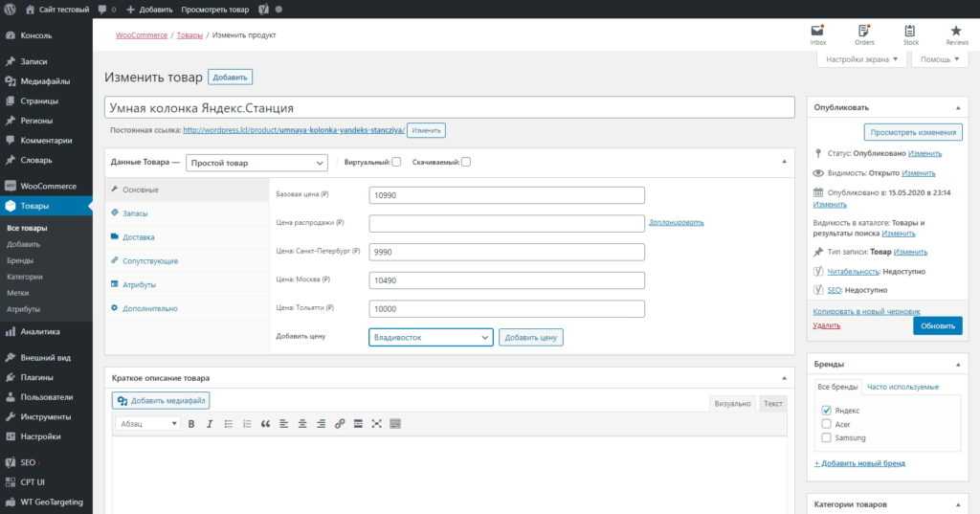Insert a bulleted list
This screenshot has width=980, height=514.
(x=228, y=424)
